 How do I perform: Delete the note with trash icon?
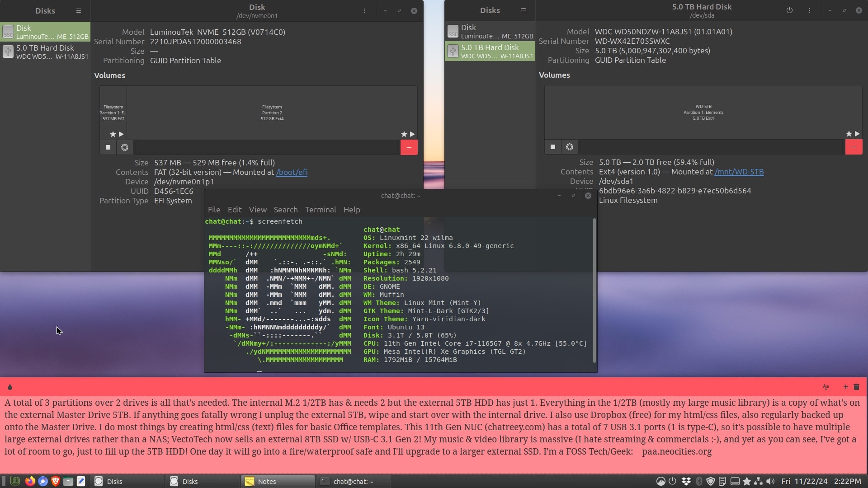click(x=856, y=387)
